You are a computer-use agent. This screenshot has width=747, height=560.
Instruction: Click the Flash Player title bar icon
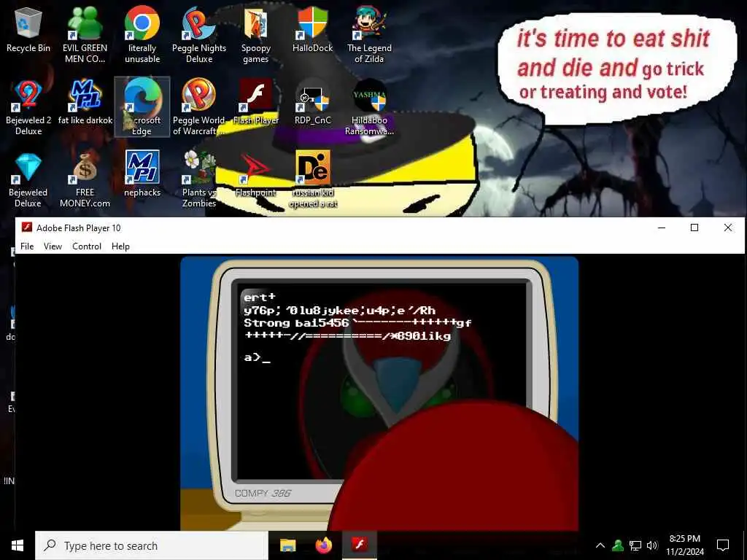pos(27,227)
